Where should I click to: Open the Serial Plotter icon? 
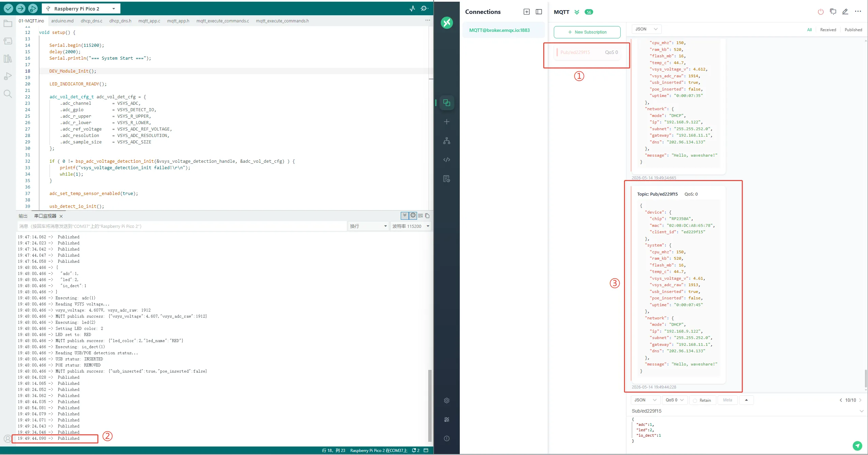tap(412, 8)
